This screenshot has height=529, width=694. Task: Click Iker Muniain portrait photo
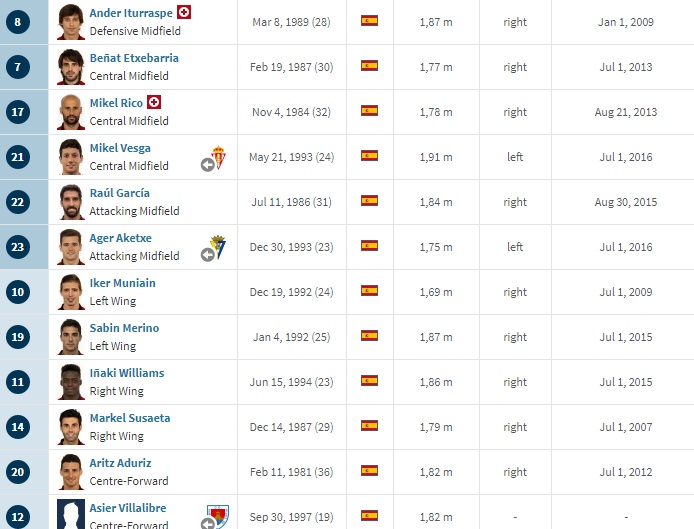click(71, 292)
